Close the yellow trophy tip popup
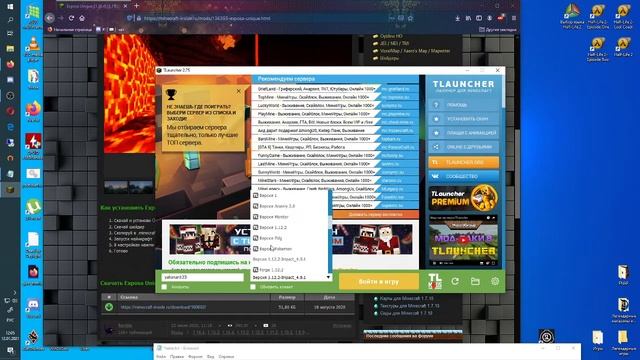 click(239, 91)
